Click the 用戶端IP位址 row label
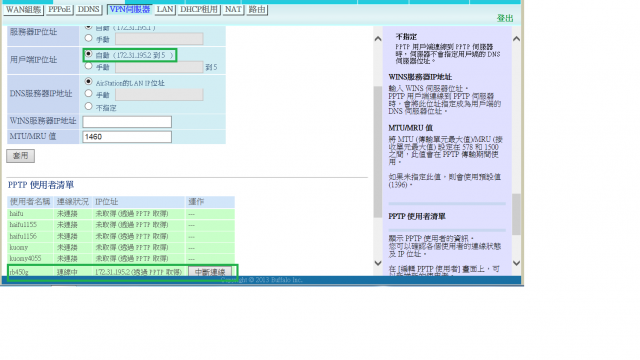The width and height of the screenshot is (640, 360). point(33,60)
